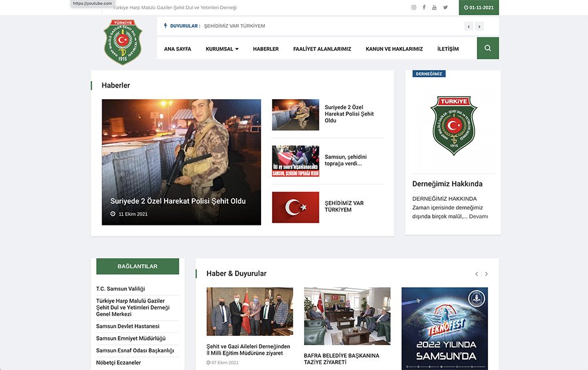Click the Haberler section heading

[116, 85]
